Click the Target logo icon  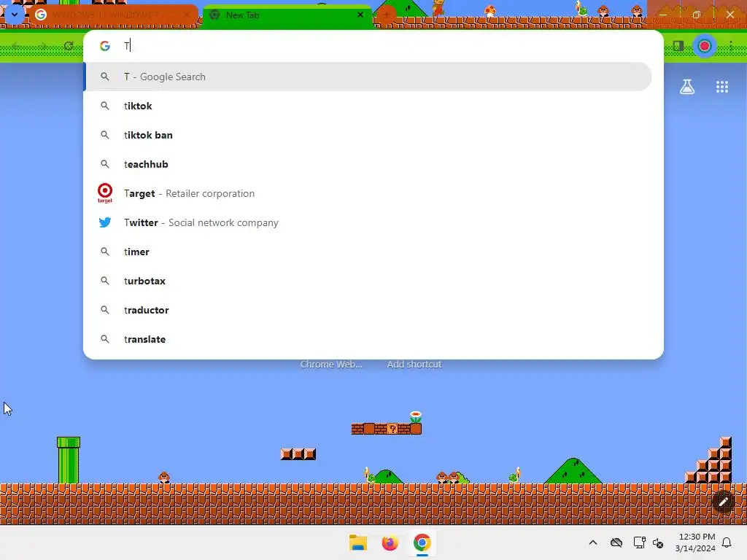tap(105, 192)
